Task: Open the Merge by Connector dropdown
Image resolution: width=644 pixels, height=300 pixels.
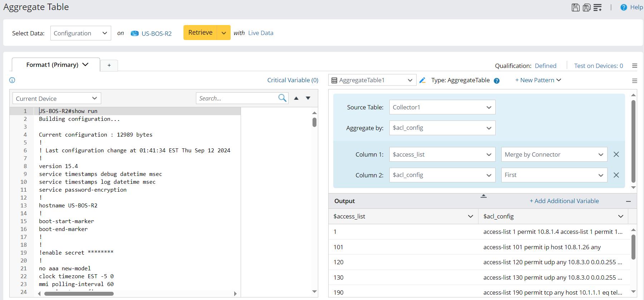Action: [x=554, y=154]
